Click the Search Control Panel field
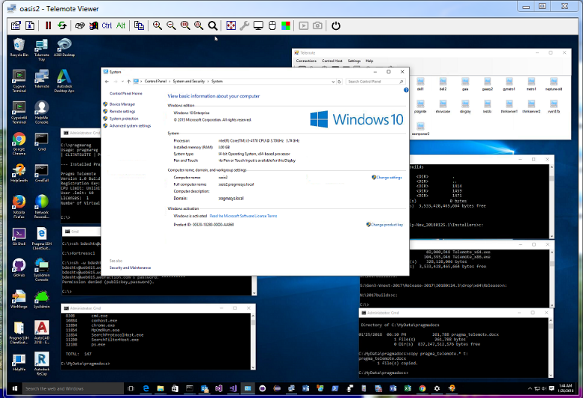The image size is (583, 398). click(375, 81)
